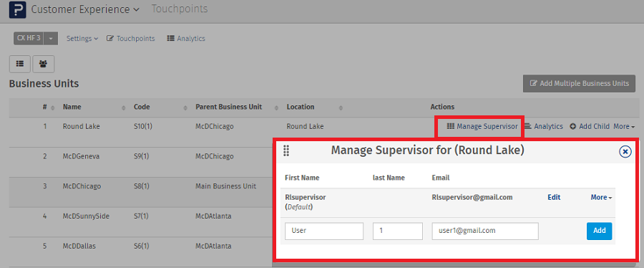Select the Round Lake name cell
Viewport: 644px width, 268px height.
(81, 126)
